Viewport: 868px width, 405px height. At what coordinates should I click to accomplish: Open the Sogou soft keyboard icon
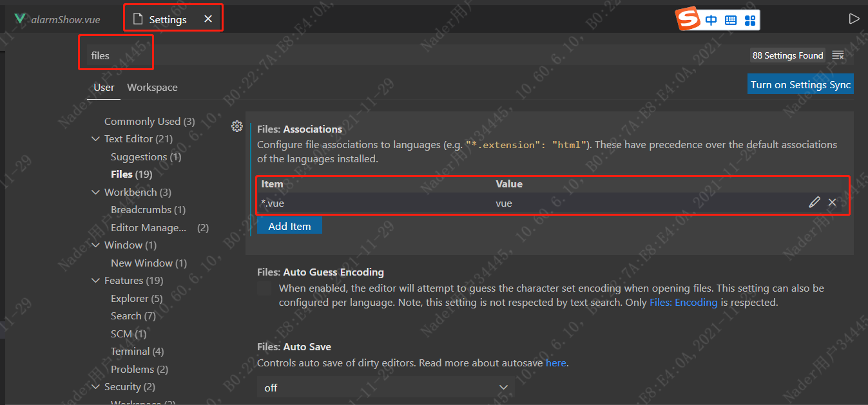[730, 20]
